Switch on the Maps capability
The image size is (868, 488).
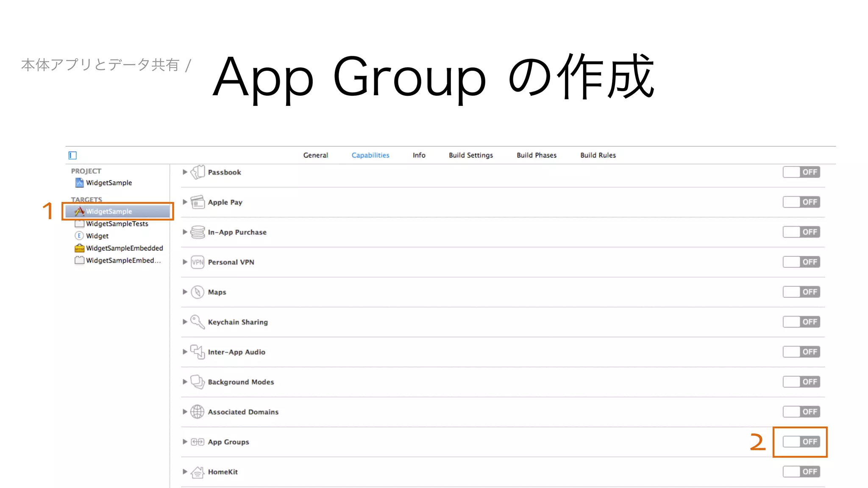801,292
